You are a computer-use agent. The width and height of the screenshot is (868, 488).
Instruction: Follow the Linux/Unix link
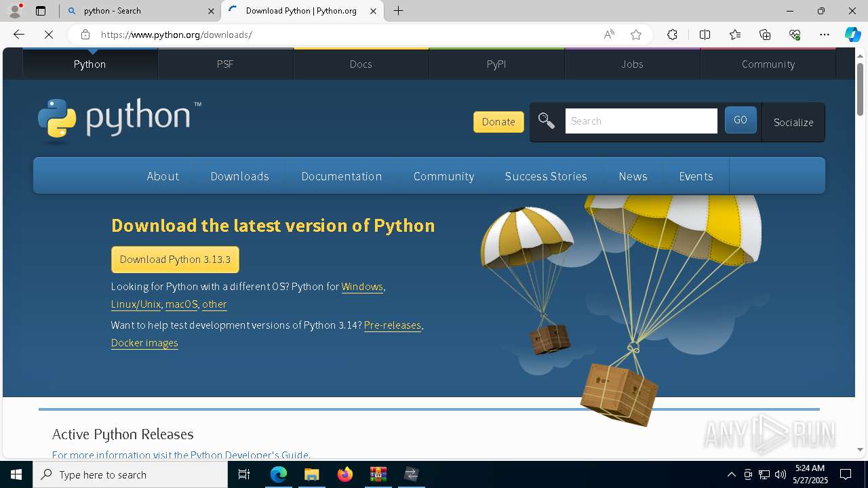coord(136,304)
